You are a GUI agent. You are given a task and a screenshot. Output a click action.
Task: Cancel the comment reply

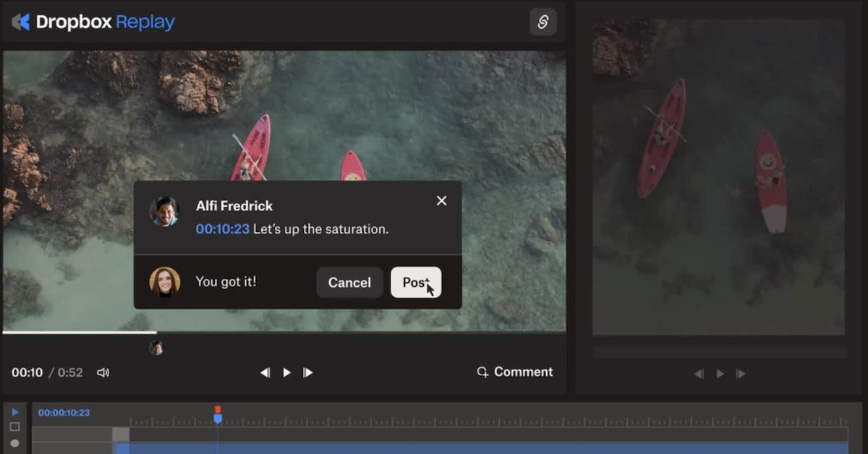(x=349, y=282)
